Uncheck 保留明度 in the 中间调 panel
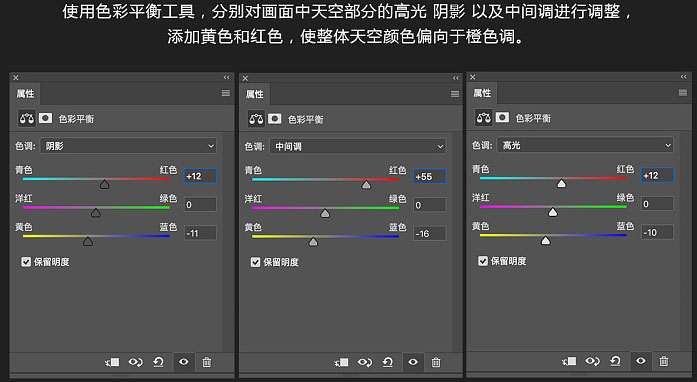Viewport: 697px width, 382px height. point(255,262)
